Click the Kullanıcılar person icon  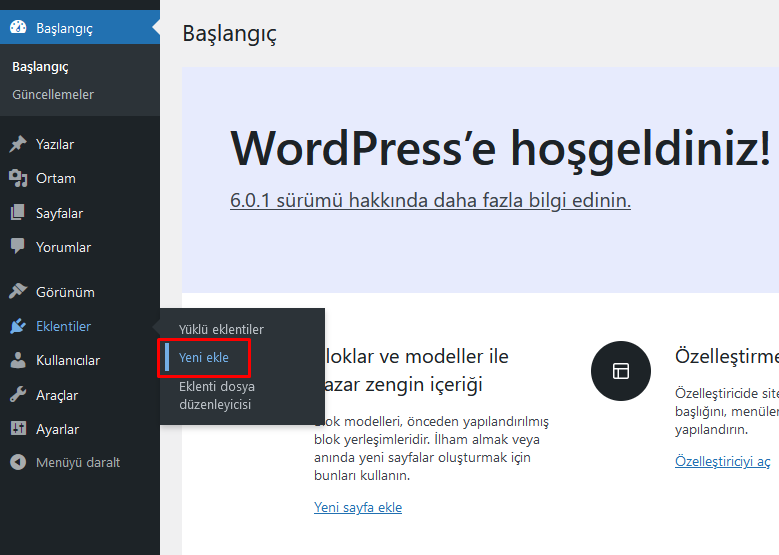[18, 360]
